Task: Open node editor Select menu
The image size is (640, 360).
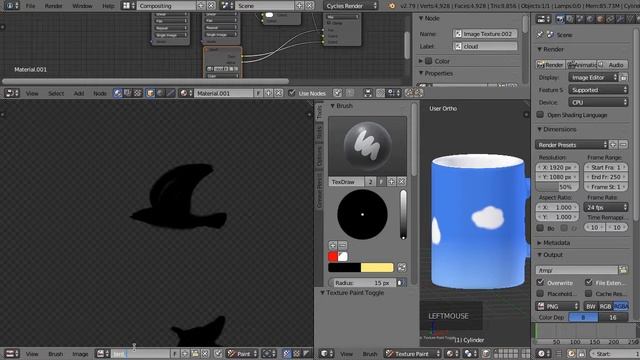Action: click(x=56, y=93)
